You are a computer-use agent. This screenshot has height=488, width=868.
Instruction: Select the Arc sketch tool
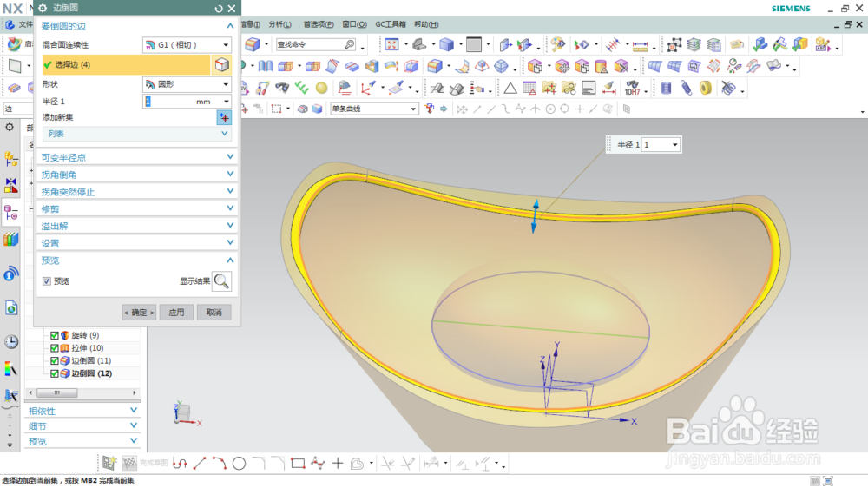220,463
